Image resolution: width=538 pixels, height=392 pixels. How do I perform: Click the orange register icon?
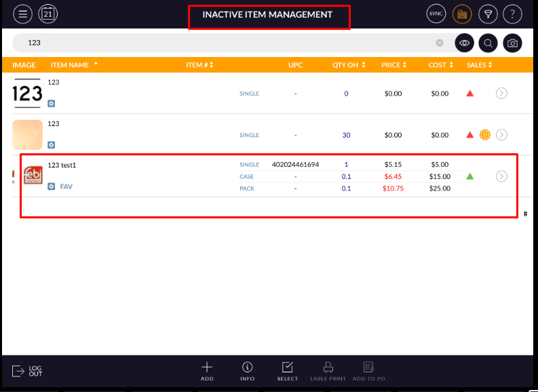(x=462, y=14)
